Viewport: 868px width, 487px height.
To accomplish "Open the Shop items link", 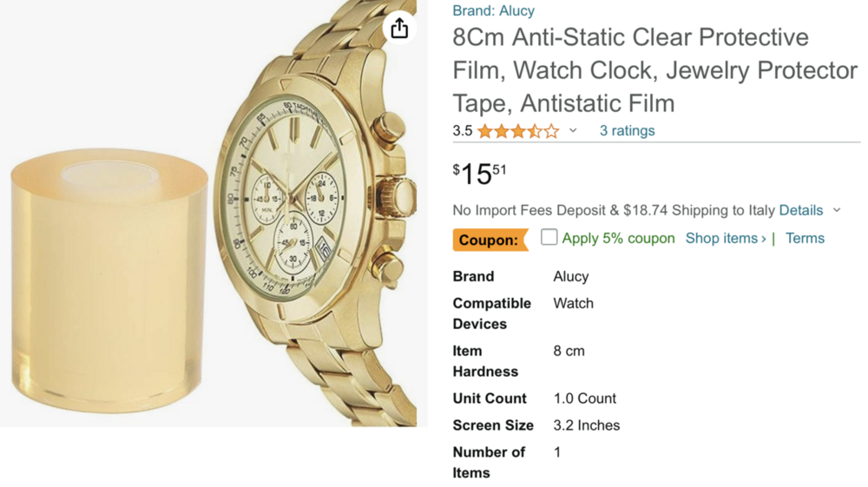I will (726, 238).
